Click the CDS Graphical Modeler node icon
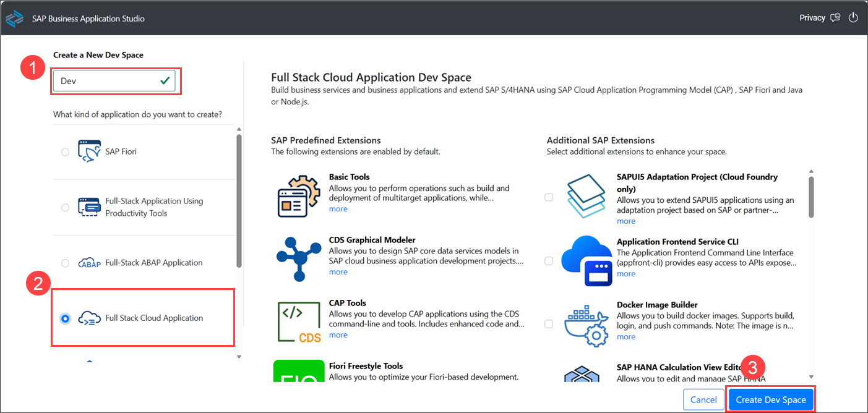Screen dimensions: 868x413 (298, 258)
